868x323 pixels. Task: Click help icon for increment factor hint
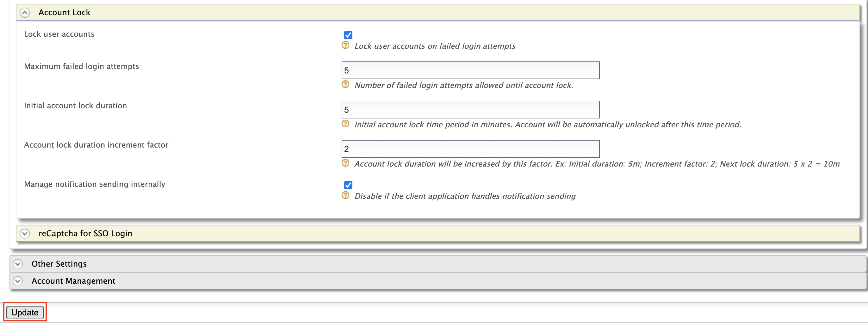pyautogui.click(x=345, y=163)
